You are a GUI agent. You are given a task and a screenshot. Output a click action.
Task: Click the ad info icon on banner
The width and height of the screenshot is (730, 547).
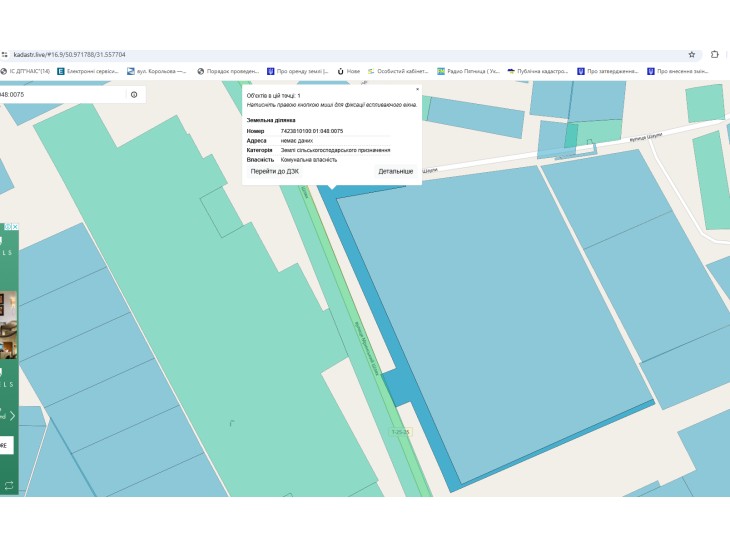(x=8, y=227)
